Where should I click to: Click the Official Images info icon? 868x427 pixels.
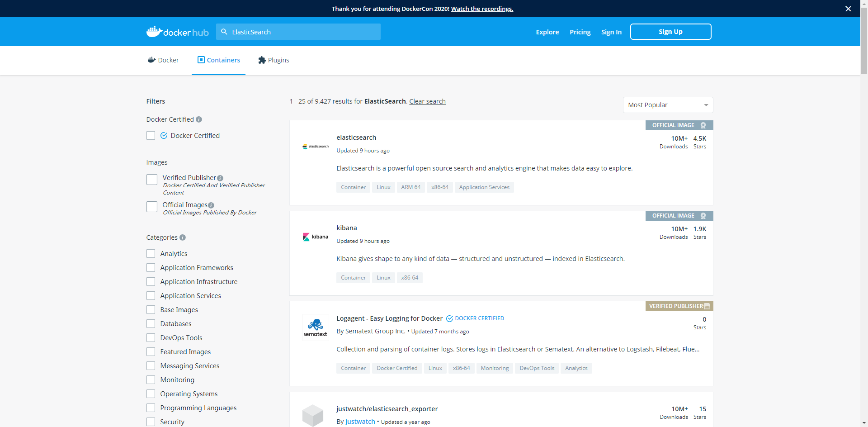[x=211, y=205]
